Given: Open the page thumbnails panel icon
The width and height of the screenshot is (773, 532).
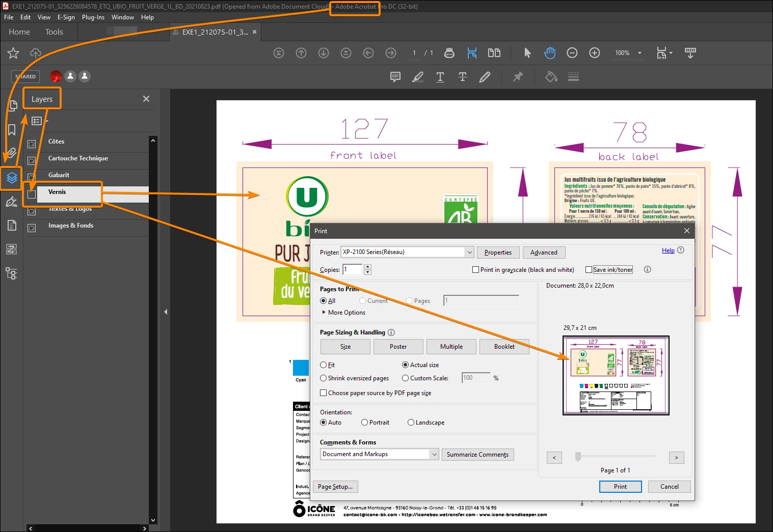Looking at the screenshot, I should click(x=12, y=105).
